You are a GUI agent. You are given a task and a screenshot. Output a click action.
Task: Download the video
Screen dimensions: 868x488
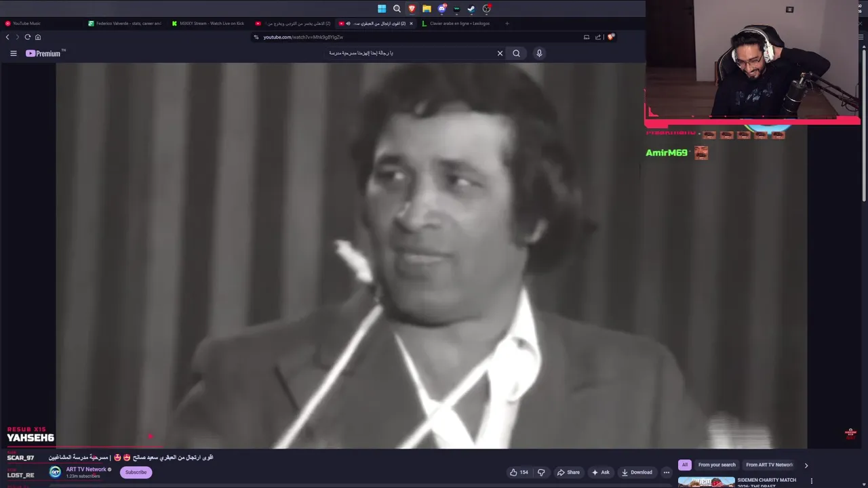coord(637,472)
